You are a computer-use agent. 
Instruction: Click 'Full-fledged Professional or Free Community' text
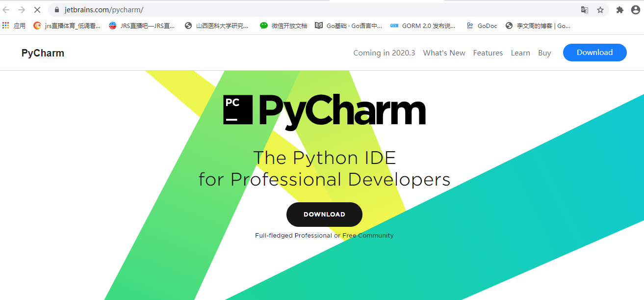click(324, 236)
